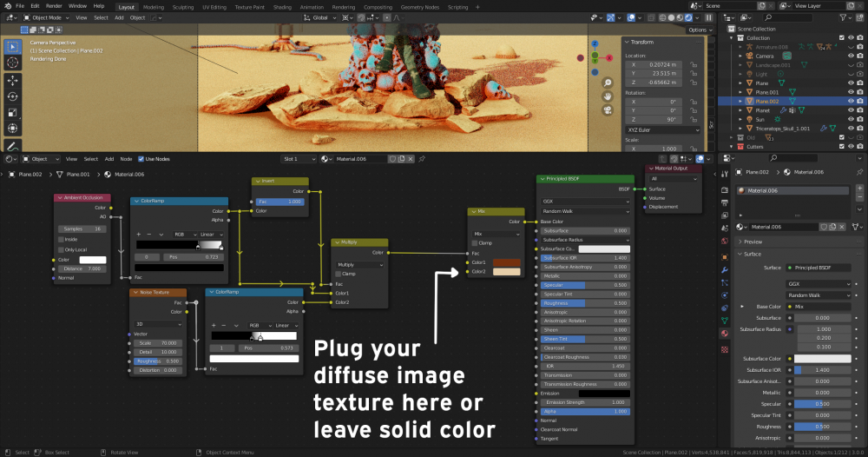Screen dimensions: 868x457
Task: Toggle Clamp checkbox in Multiply node
Action: click(339, 275)
